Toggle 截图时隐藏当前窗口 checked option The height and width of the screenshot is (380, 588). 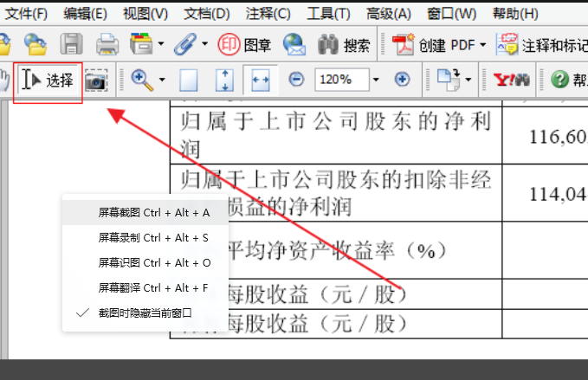145,313
